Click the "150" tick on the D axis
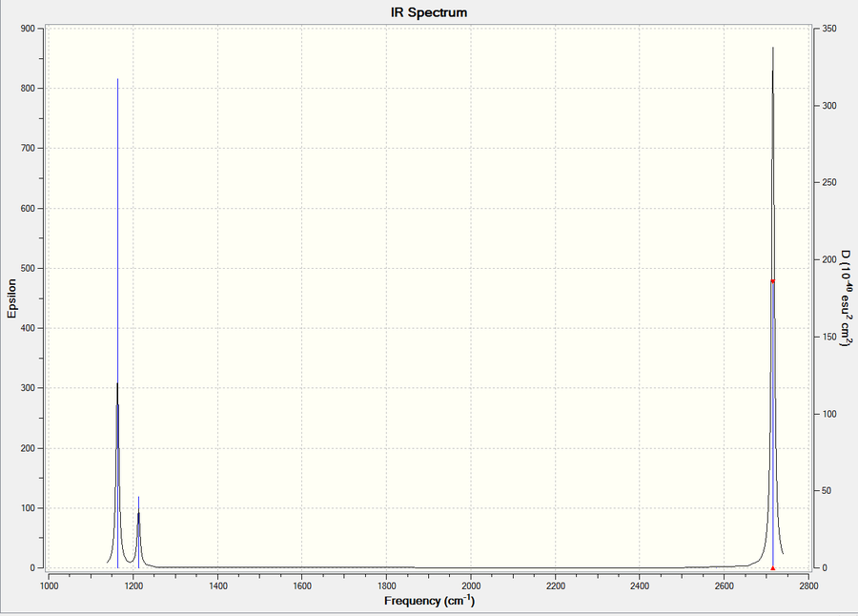 829,337
